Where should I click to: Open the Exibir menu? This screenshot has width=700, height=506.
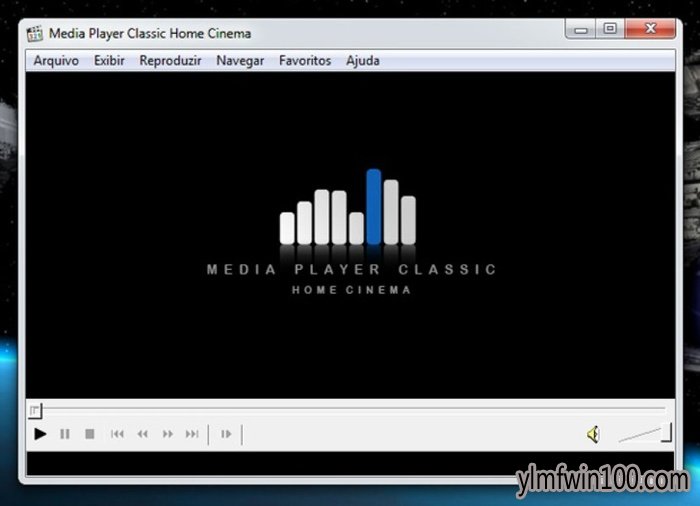tap(109, 60)
